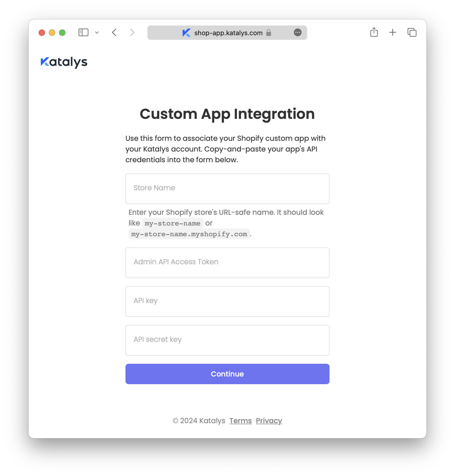Open the Terms link
This screenshot has width=455, height=476.
coord(241,421)
